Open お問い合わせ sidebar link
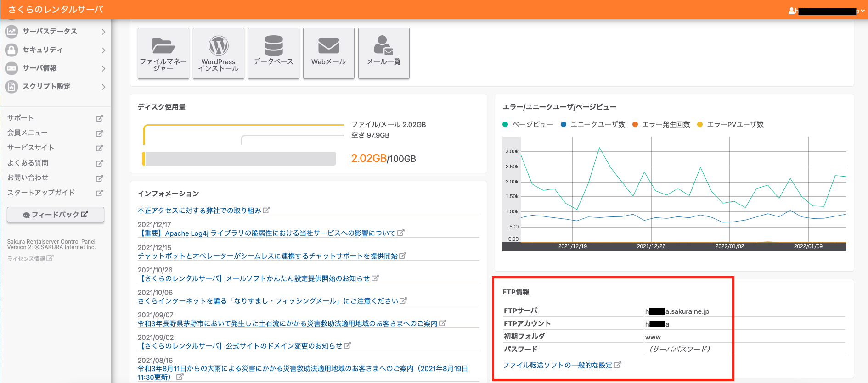868x383 pixels. tap(28, 178)
